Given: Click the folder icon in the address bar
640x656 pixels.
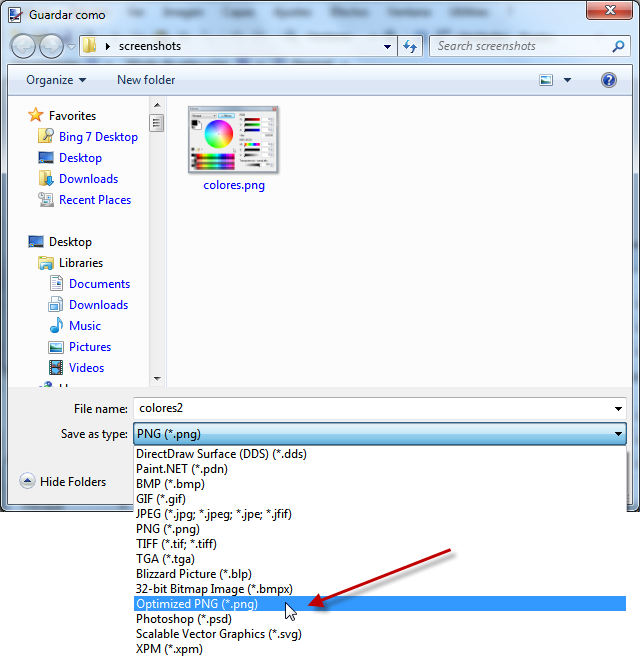Looking at the screenshot, I should (x=89, y=46).
